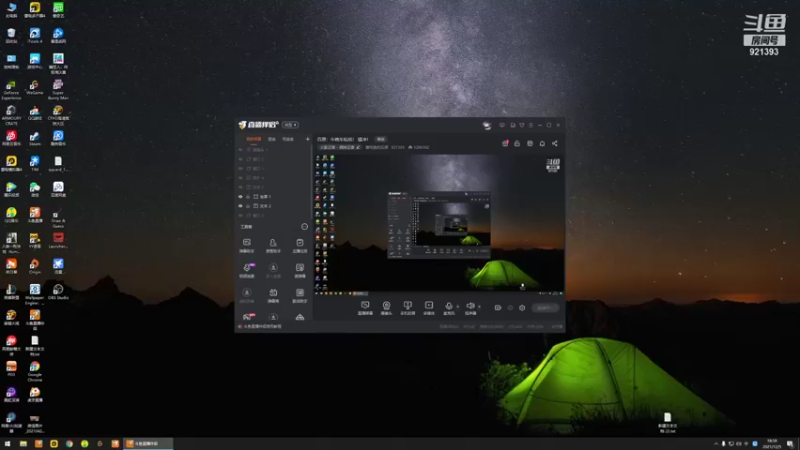Show the topmost dimmed layer via eye icon
This screenshot has height=450, width=800.
pyautogui.click(x=240, y=150)
